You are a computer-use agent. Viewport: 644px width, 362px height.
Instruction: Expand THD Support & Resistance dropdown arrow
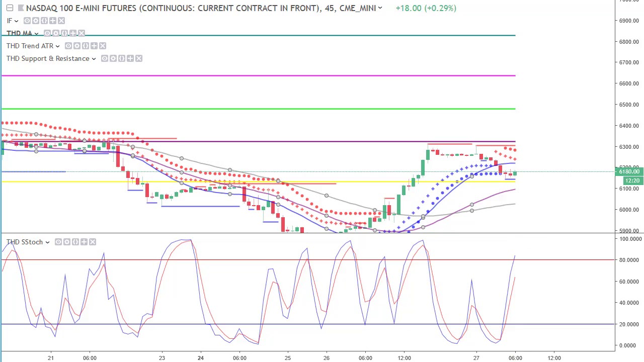[94, 59]
